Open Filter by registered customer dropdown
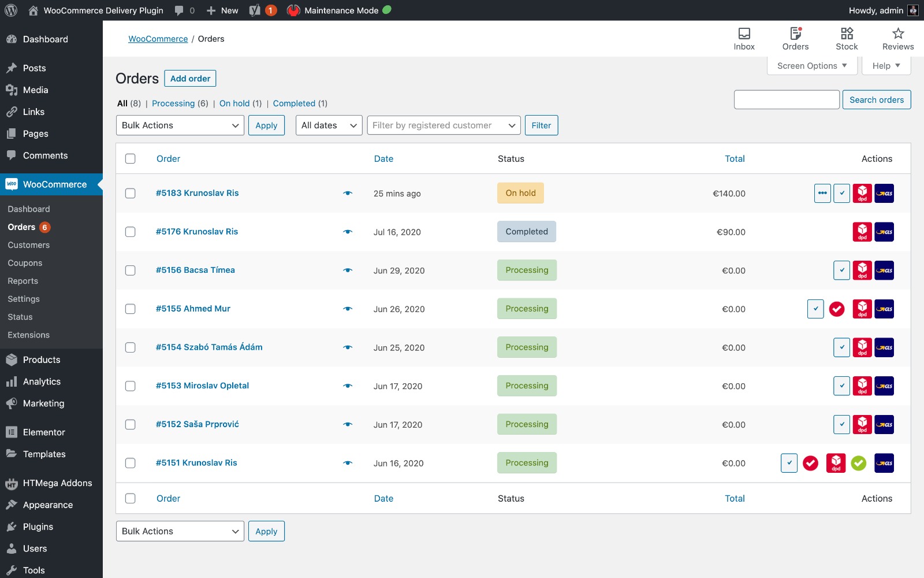924x578 pixels. (444, 125)
